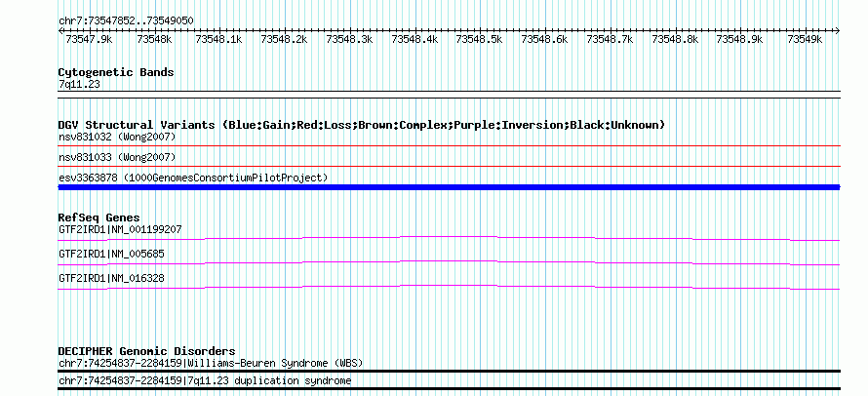Select the DGV Structural Variants track title
The image size is (868, 396).
tap(362, 125)
